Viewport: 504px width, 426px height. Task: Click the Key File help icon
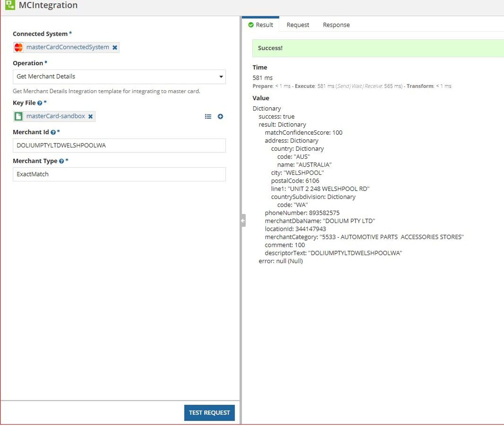[x=40, y=103]
